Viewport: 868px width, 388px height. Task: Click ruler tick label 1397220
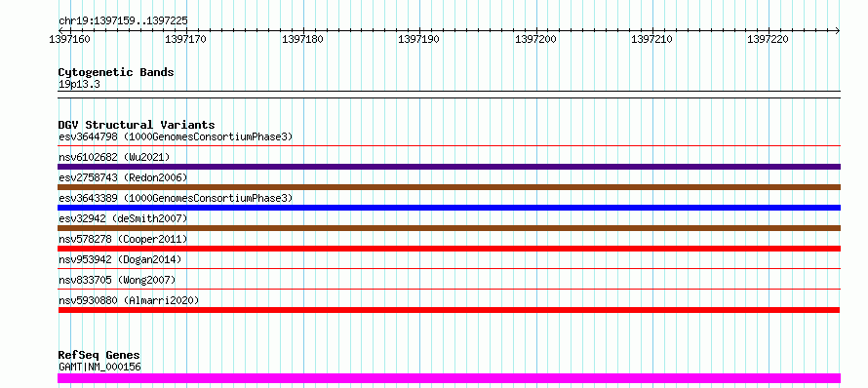tap(769, 39)
